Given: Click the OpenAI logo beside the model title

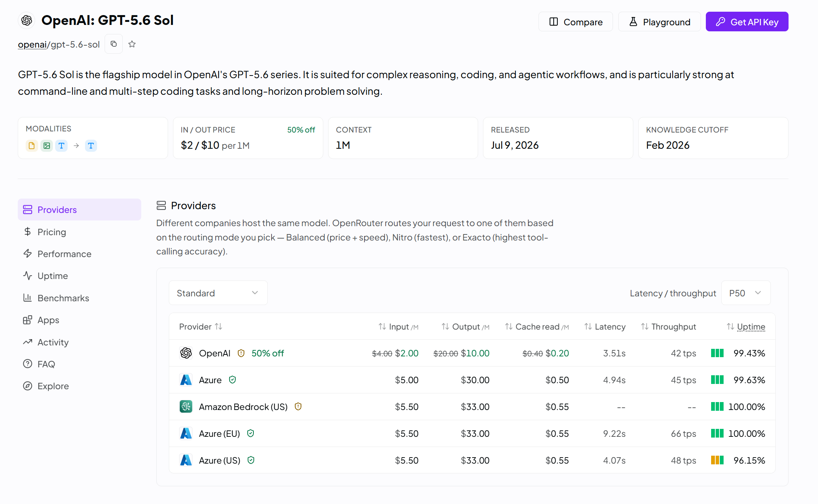Looking at the screenshot, I should click(26, 20).
